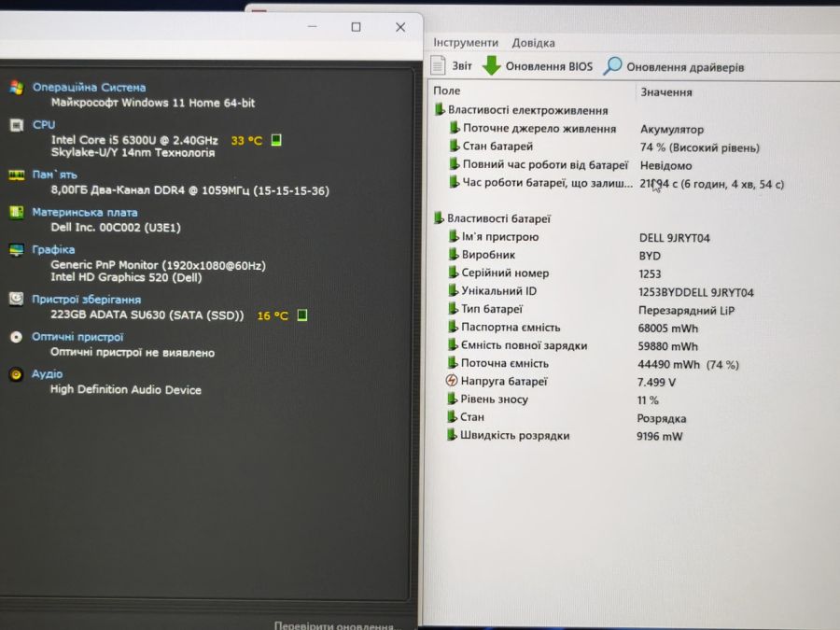Click the Звіт report button
Image resolution: width=840 pixels, height=630 pixels.
pos(452,66)
